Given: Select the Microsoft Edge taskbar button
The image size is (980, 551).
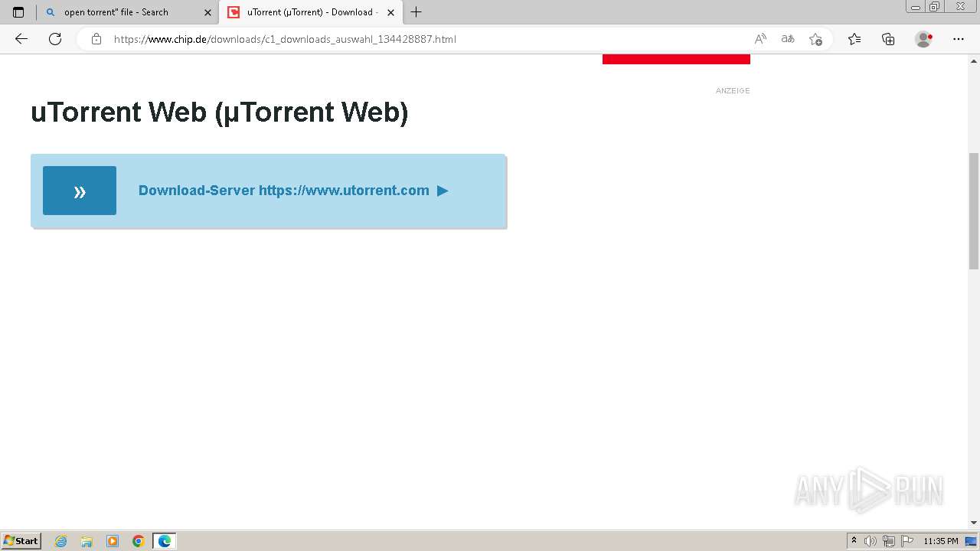Looking at the screenshot, I should [x=165, y=541].
